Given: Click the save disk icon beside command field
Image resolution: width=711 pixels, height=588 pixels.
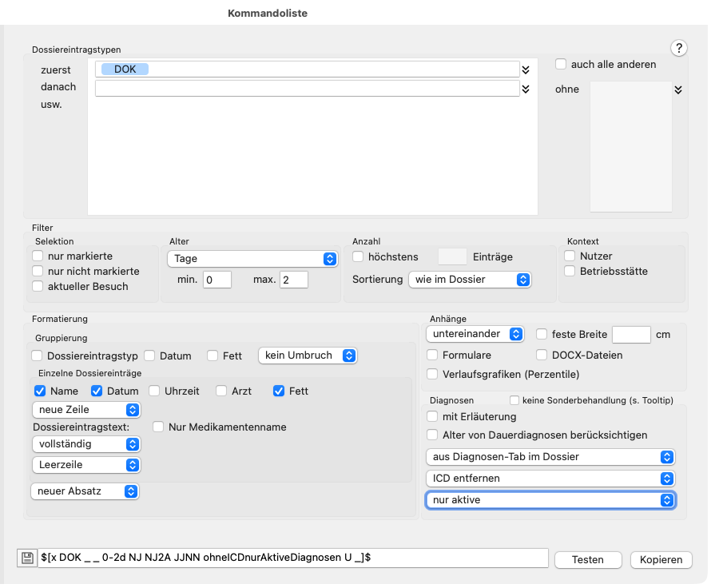Looking at the screenshot, I should tap(26, 558).
